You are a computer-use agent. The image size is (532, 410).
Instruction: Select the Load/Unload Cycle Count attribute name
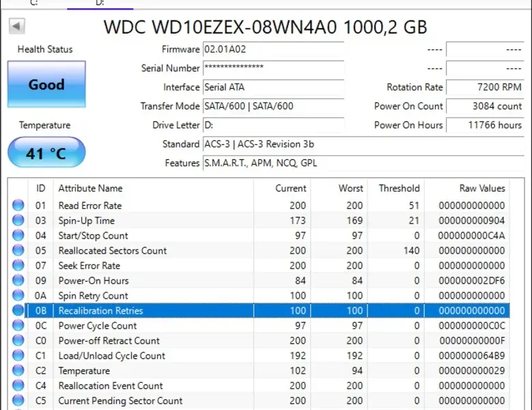click(x=111, y=356)
